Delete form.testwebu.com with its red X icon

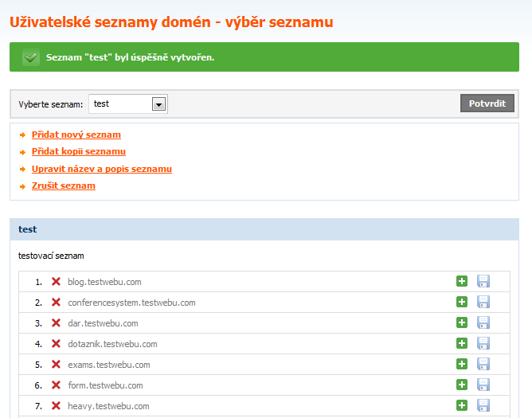[x=56, y=385]
